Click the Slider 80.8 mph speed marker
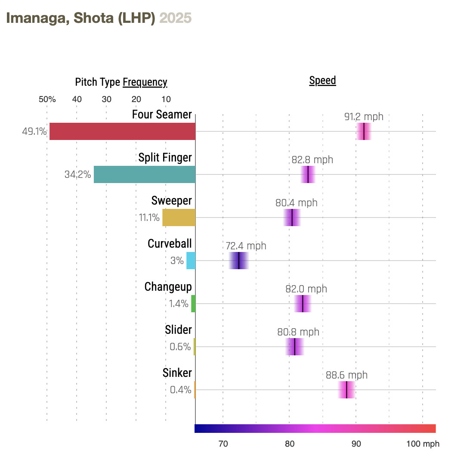Image resolution: width=476 pixels, height=460 pixels. click(x=295, y=347)
